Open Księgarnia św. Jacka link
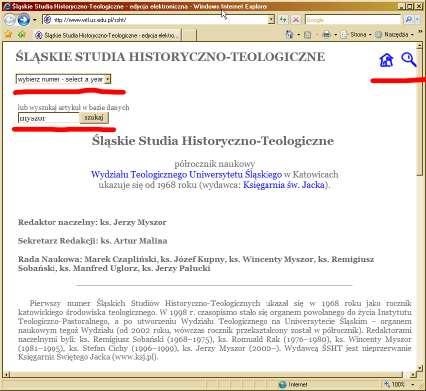The width and height of the screenshot is (426, 391). click(x=284, y=185)
